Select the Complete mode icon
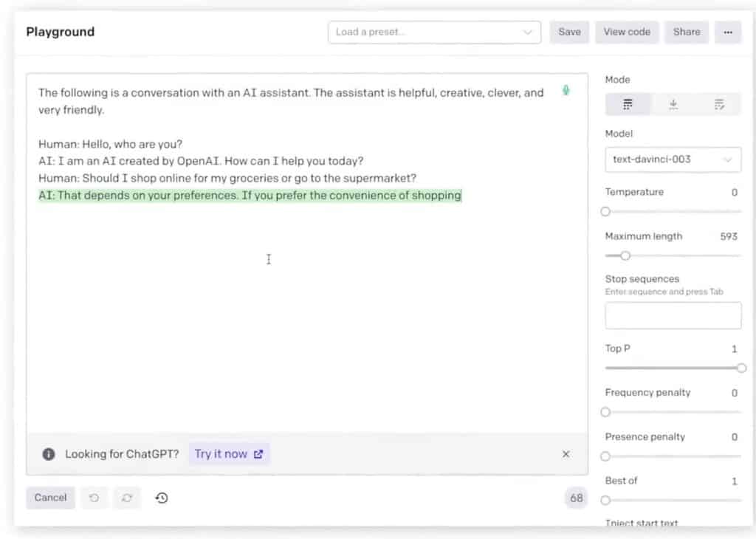This screenshot has height=539, width=756. pos(628,104)
